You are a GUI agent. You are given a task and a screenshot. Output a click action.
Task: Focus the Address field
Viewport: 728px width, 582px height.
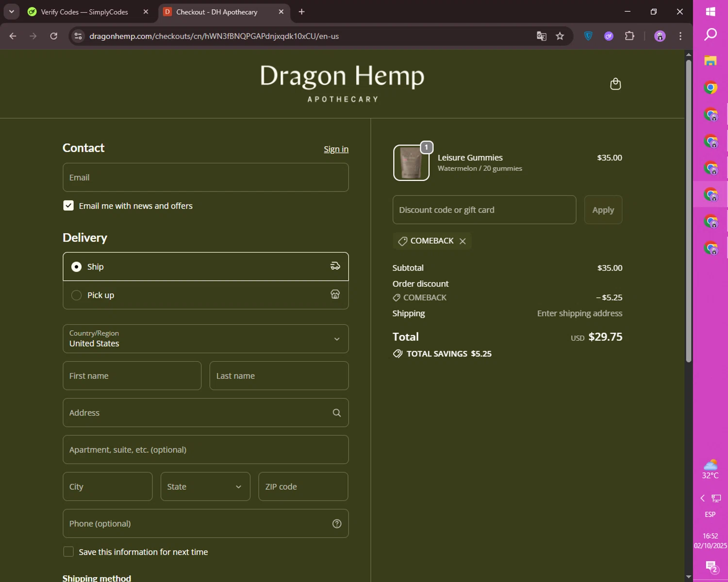click(x=206, y=413)
